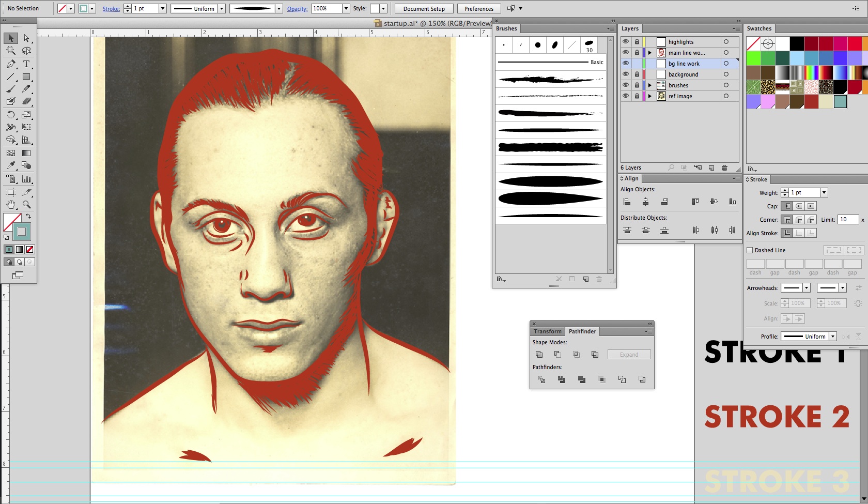This screenshot has height=504, width=868.
Task: Hide the highlights layer
Action: tap(626, 42)
